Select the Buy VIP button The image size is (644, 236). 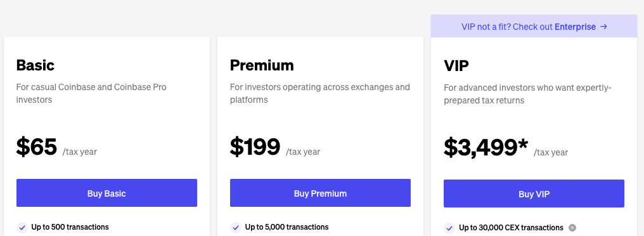tap(534, 193)
